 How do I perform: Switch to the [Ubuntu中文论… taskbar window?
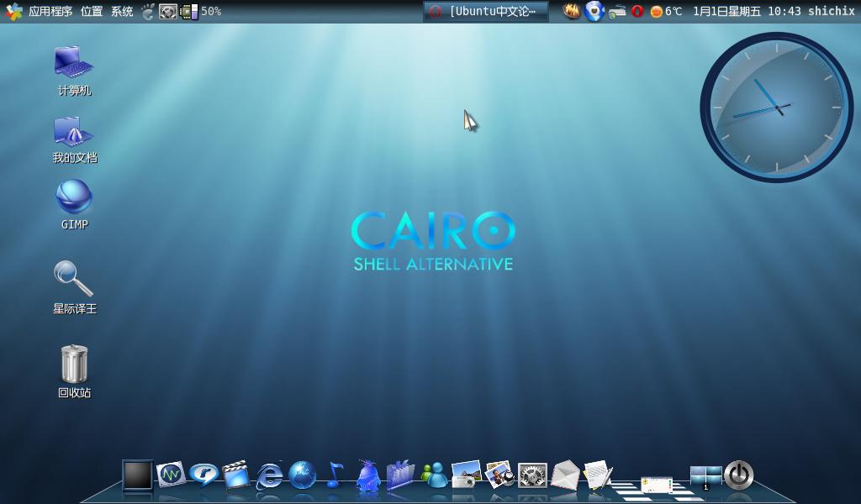pos(486,12)
